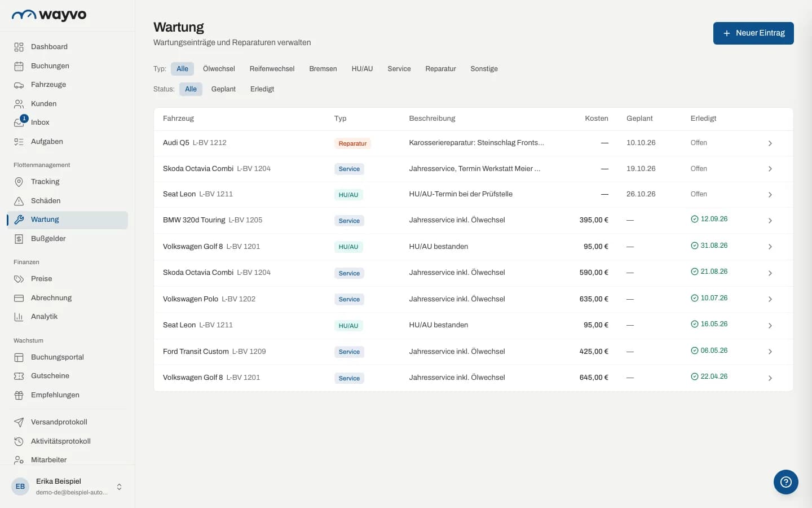Open the Dashboard icon in sidebar

(19, 47)
